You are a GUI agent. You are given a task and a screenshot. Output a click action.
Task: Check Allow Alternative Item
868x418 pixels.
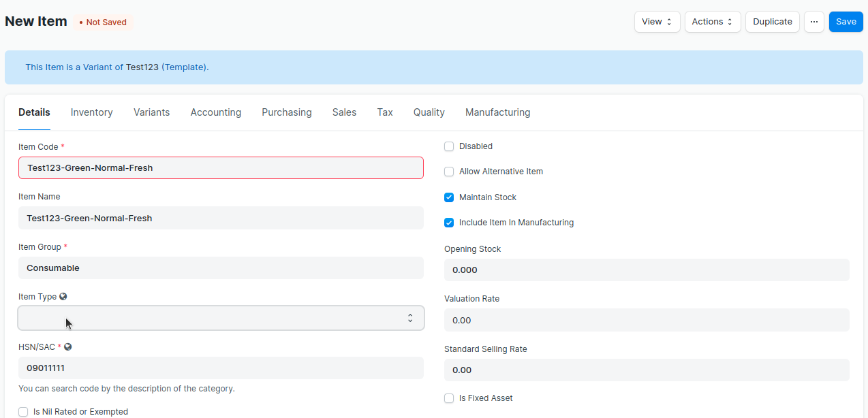[449, 172]
